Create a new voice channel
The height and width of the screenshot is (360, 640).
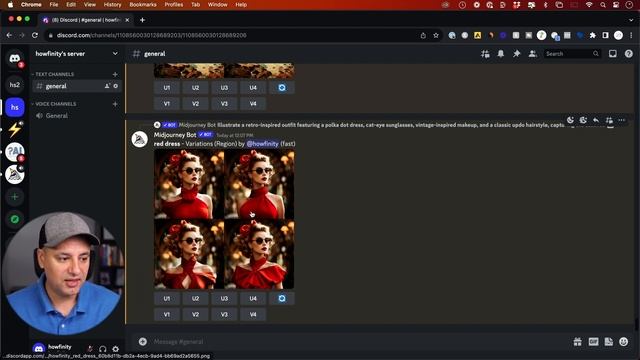(x=115, y=104)
